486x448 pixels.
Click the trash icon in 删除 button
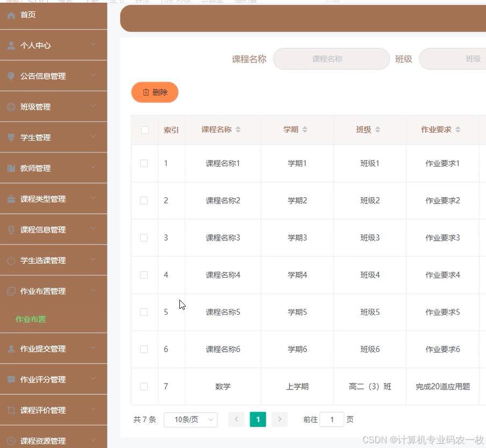[x=146, y=92]
